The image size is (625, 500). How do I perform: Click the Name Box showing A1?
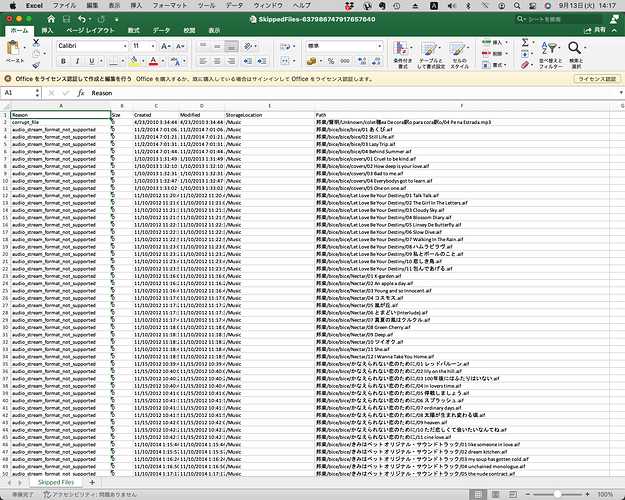(x=20, y=93)
